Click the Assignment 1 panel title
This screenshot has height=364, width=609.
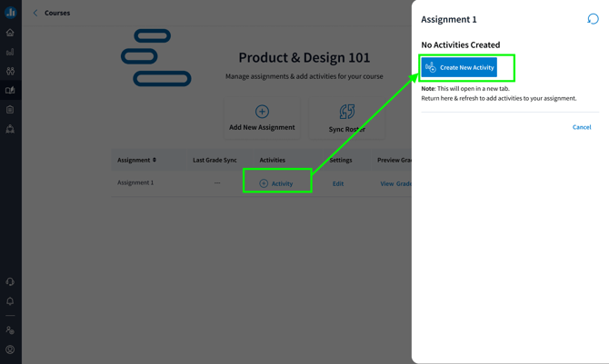pos(449,19)
